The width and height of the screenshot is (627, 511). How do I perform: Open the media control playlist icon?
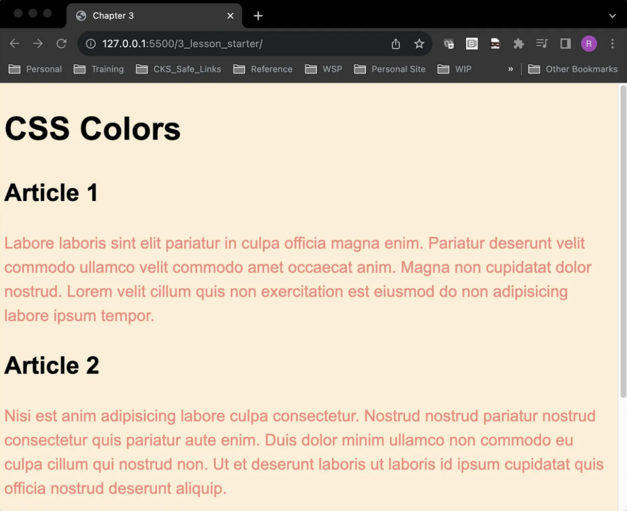[542, 44]
